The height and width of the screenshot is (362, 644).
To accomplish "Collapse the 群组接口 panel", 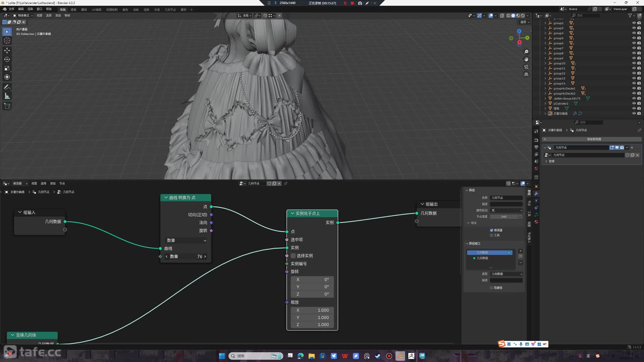I will [x=467, y=243].
